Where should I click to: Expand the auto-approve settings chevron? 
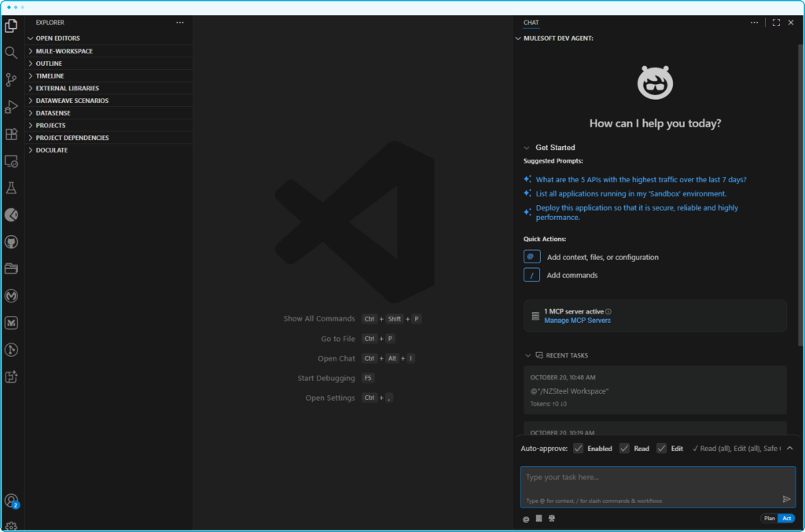pos(789,449)
